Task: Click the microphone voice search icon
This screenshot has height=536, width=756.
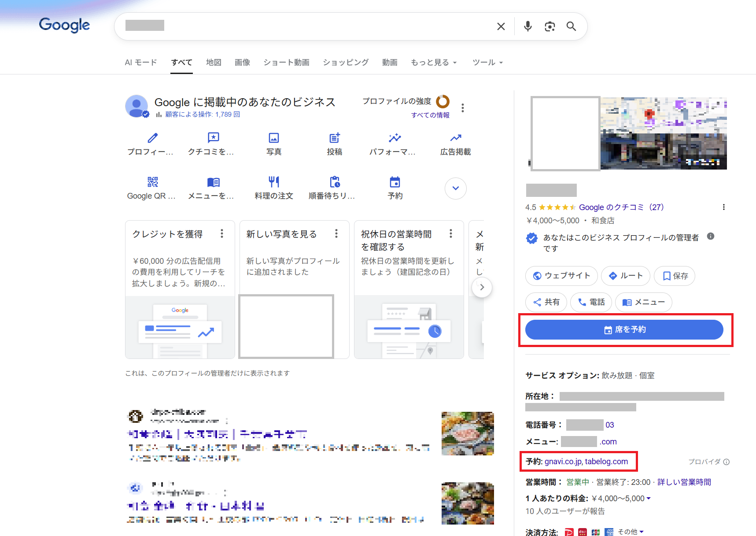Action: coord(527,26)
